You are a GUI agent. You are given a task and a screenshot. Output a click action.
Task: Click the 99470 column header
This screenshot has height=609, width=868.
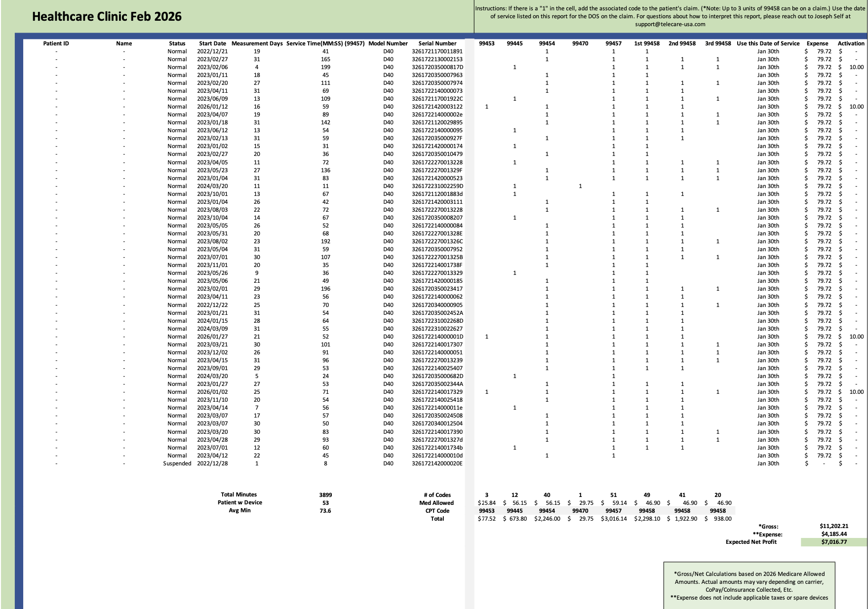580,43
